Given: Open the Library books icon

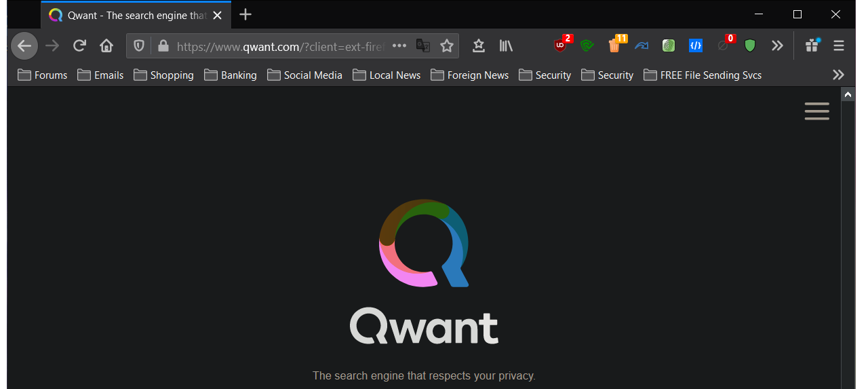Looking at the screenshot, I should 506,45.
